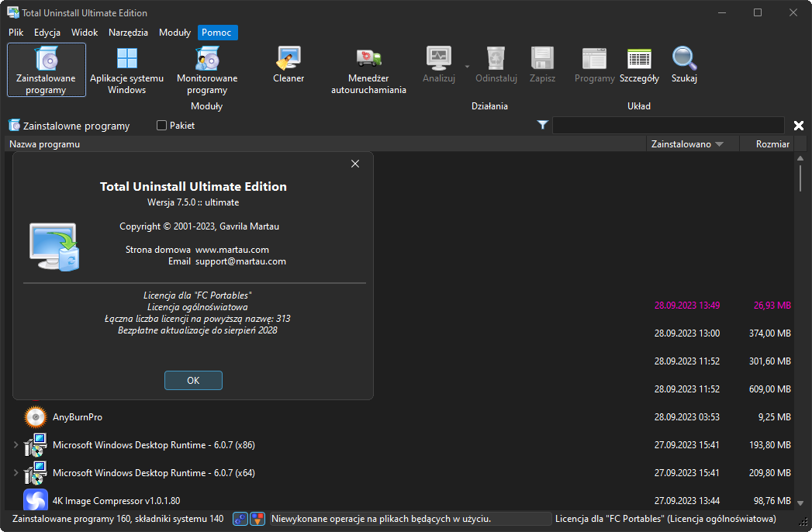Click icon of Desktop Runtime 6.0.7 (x86)
The image size is (812, 532).
click(36, 445)
